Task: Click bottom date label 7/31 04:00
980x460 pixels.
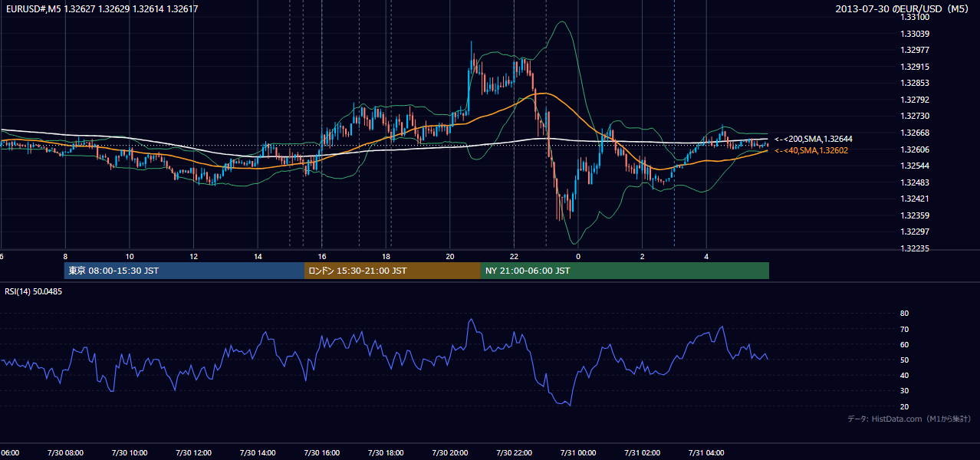Action: 707,453
